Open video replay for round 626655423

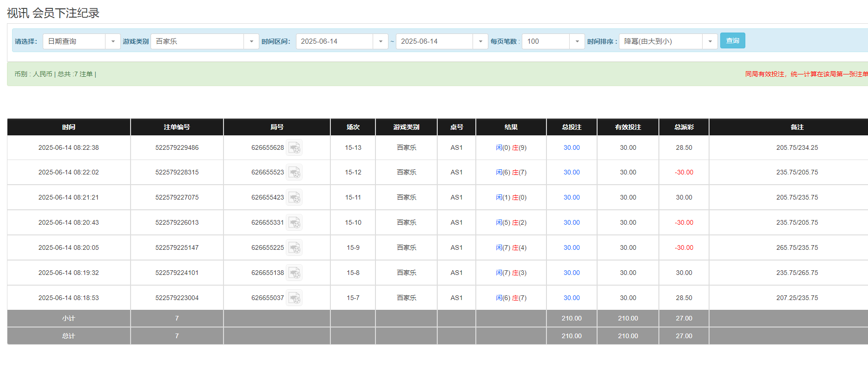click(x=294, y=198)
